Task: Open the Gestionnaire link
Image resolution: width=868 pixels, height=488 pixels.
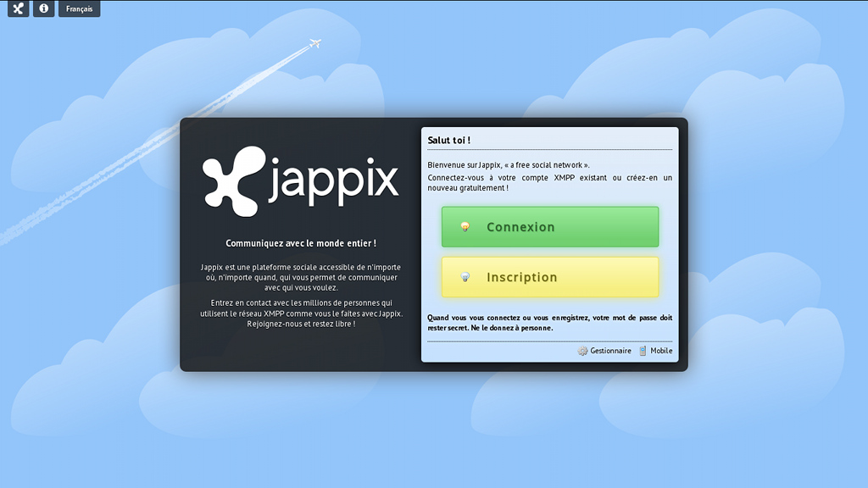Action: pos(610,351)
